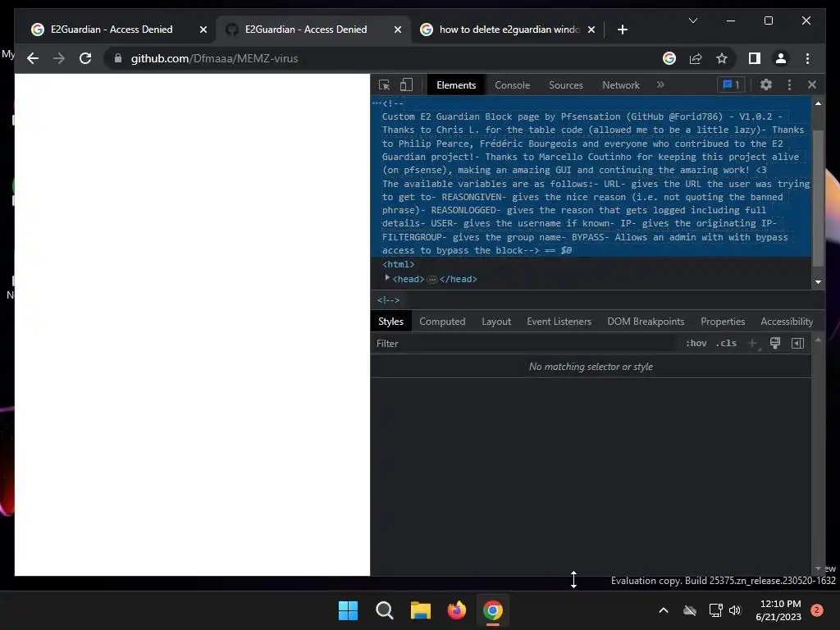Open the Layout pane tab

pyautogui.click(x=496, y=322)
